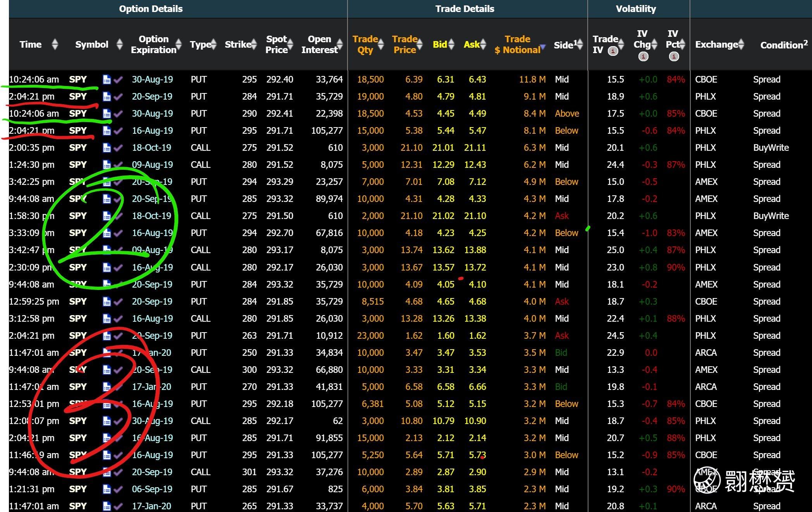The height and width of the screenshot is (512, 812).
Task: Sort Open Interest column with its arrows
Action: 340,44
